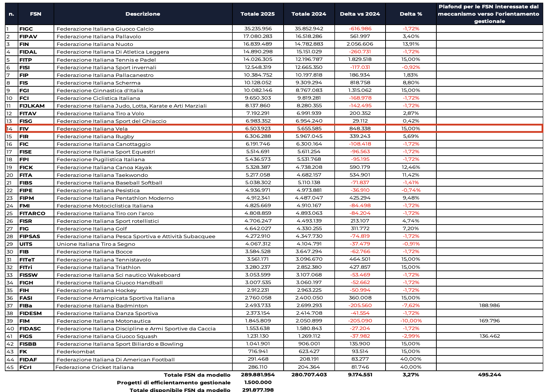
Task: Click the -10,00% delta for Motonautica
Action: pyautogui.click(x=411, y=321)
